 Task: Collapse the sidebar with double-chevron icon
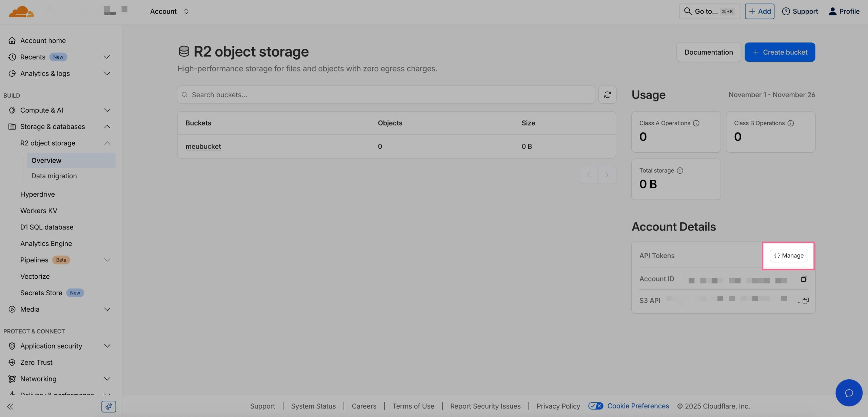click(10, 406)
